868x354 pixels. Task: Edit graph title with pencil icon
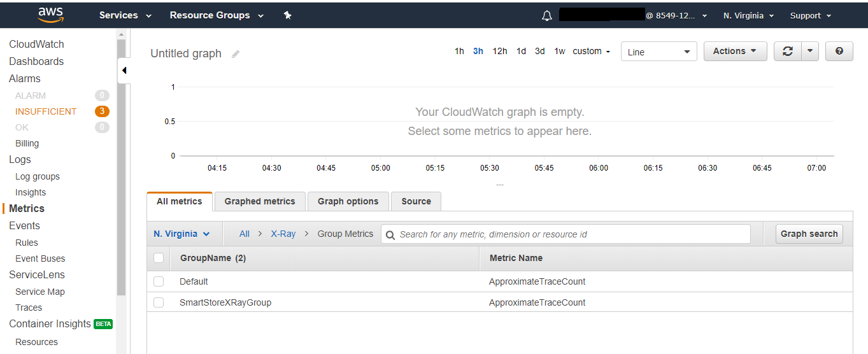236,54
